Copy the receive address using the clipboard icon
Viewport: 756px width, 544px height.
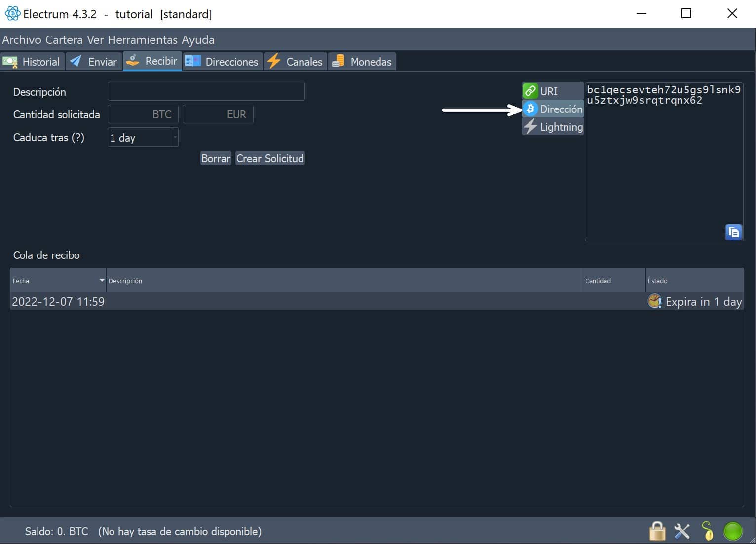734,232
